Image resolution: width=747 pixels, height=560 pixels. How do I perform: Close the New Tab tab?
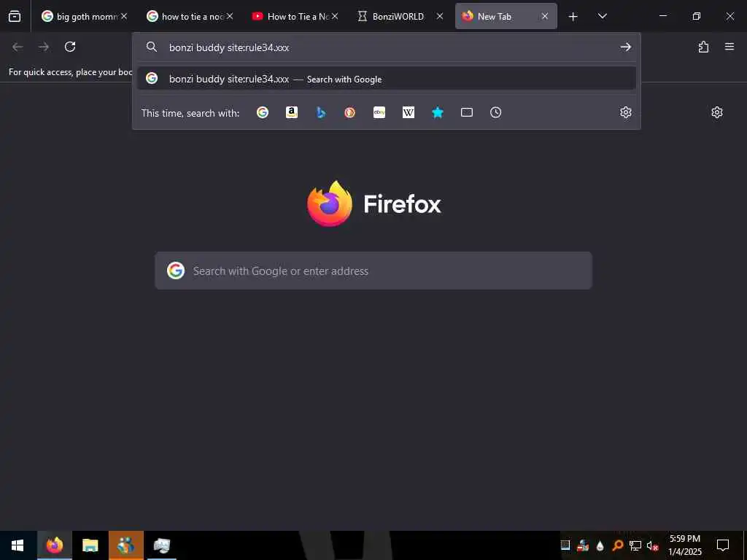pyautogui.click(x=544, y=16)
